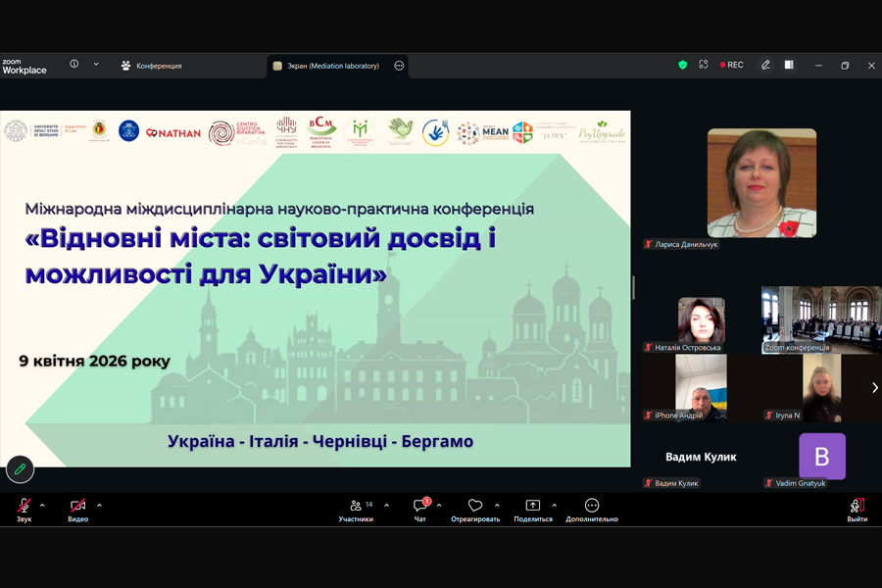The width and height of the screenshot is (882, 588).
Task: Click muted mic icon by Iryna N
Action: click(x=769, y=416)
